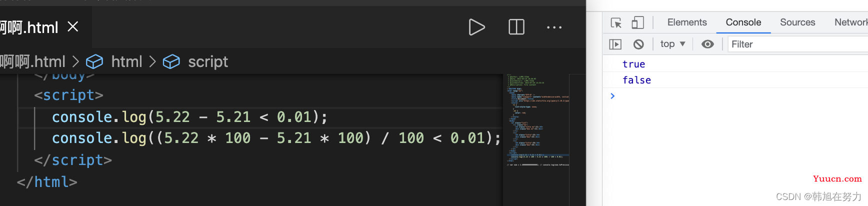Switch to the Sources tab in DevTools
This screenshot has width=868, height=206.
(797, 22)
